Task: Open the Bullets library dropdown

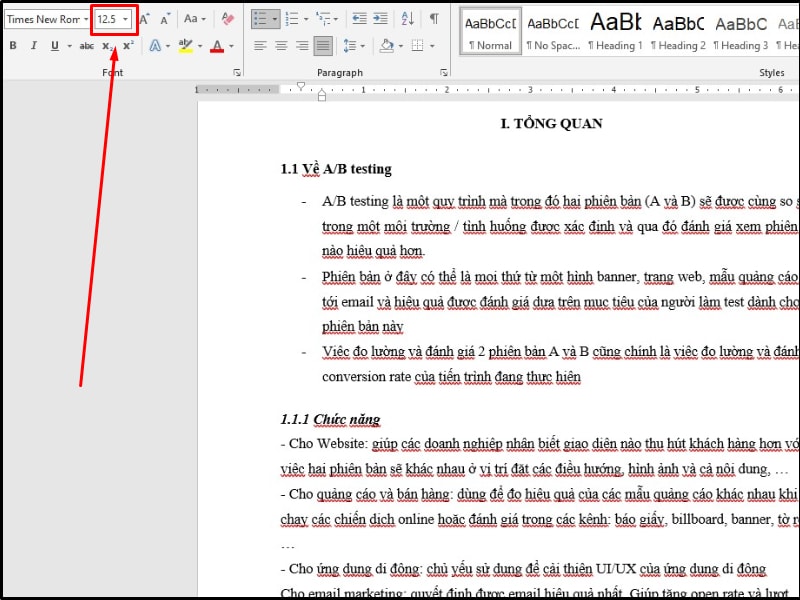Action: coord(274,19)
